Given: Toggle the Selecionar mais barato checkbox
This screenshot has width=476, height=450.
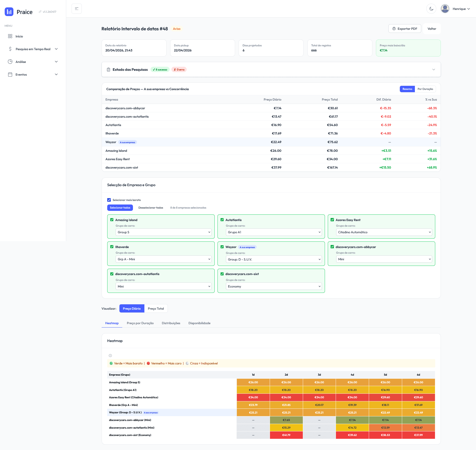Looking at the screenshot, I should (109, 200).
